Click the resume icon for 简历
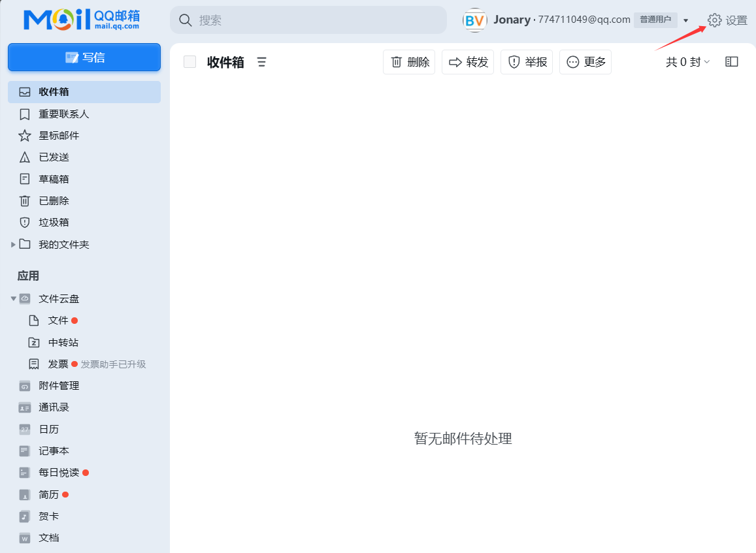The height and width of the screenshot is (553, 756). coord(25,495)
